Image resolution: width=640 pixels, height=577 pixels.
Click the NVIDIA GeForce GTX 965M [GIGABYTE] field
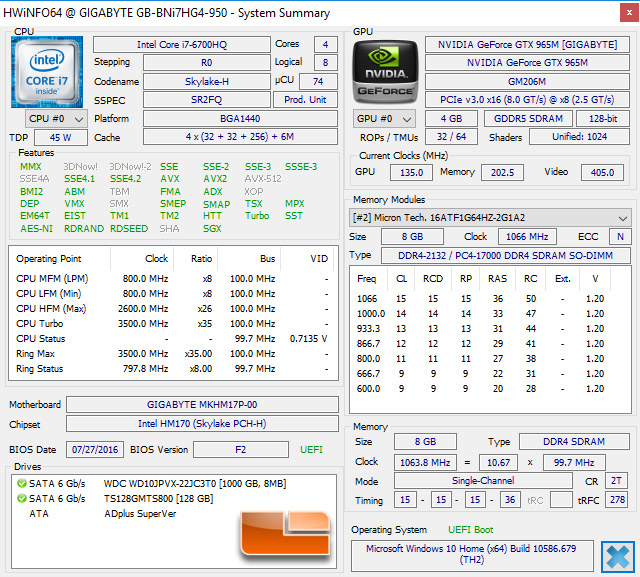[x=527, y=44]
